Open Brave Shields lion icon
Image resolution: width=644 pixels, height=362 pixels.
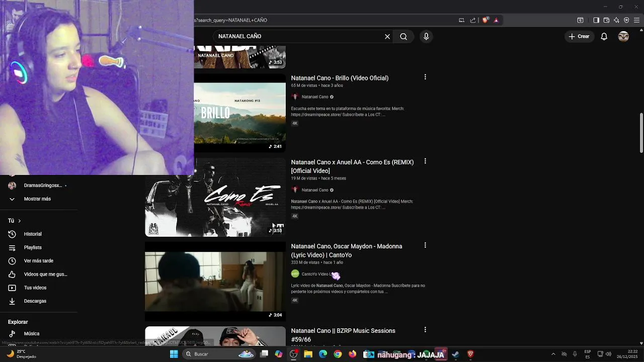485,20
